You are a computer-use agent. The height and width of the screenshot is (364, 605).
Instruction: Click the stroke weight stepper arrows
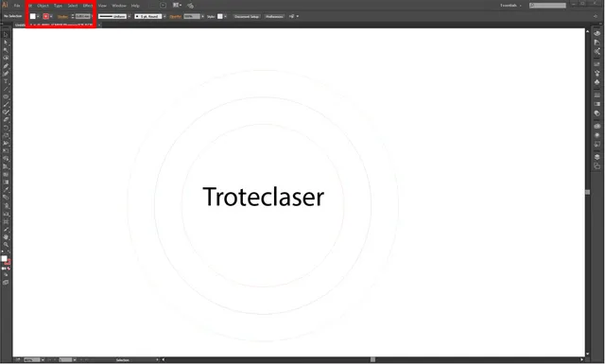tap(73, 17)
